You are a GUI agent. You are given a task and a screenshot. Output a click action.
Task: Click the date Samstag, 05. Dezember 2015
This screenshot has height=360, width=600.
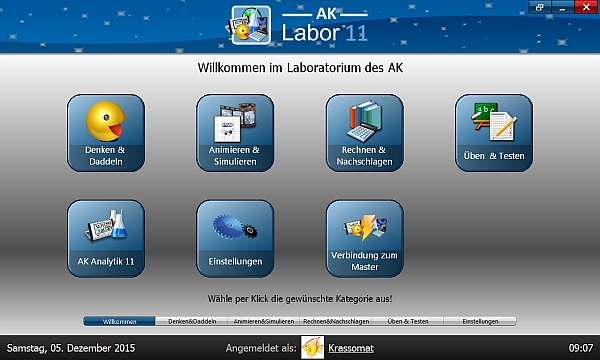point(71,348)
